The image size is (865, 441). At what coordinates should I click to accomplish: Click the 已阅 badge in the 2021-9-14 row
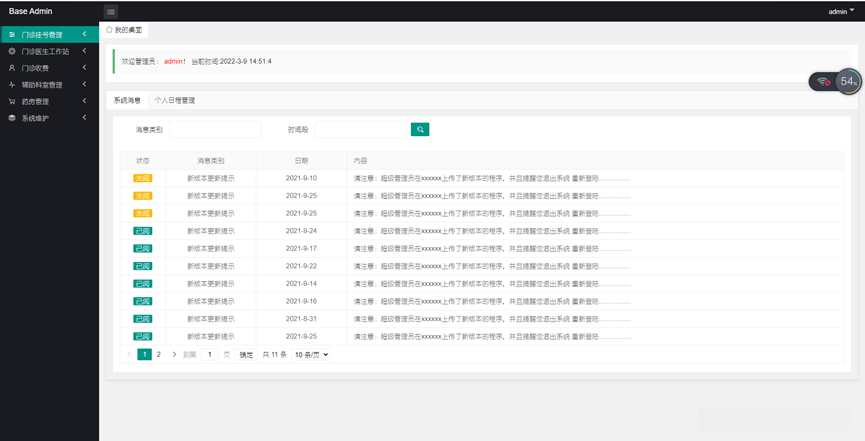tap(142, 284)
